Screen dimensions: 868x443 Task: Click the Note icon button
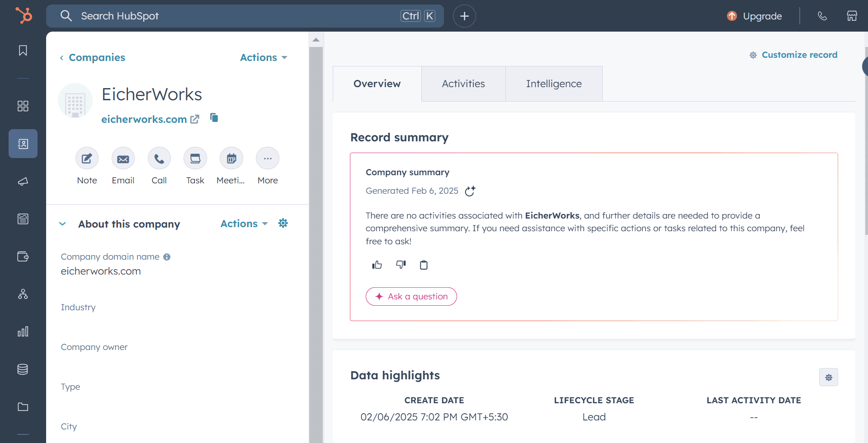[x=87, y=159]
